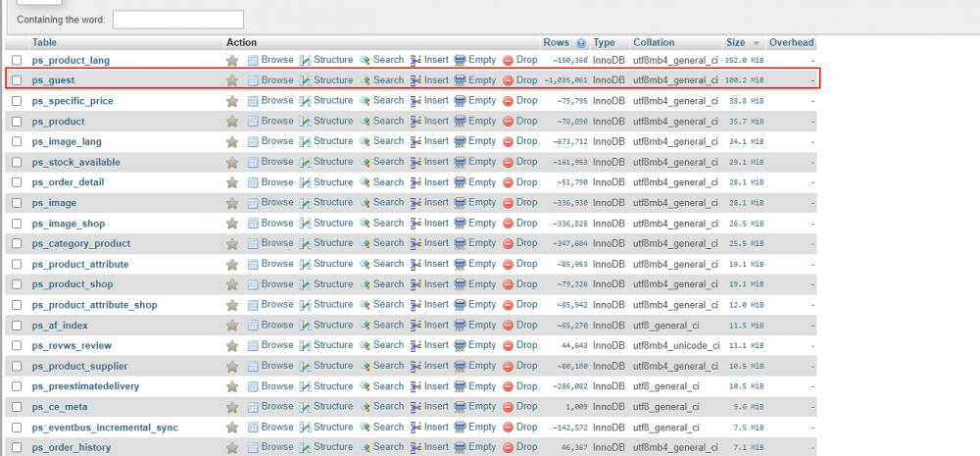Viewport: 980px width, 456px height.
Task: Click the star icon for ps_guest
Action: tap(232, 80)
